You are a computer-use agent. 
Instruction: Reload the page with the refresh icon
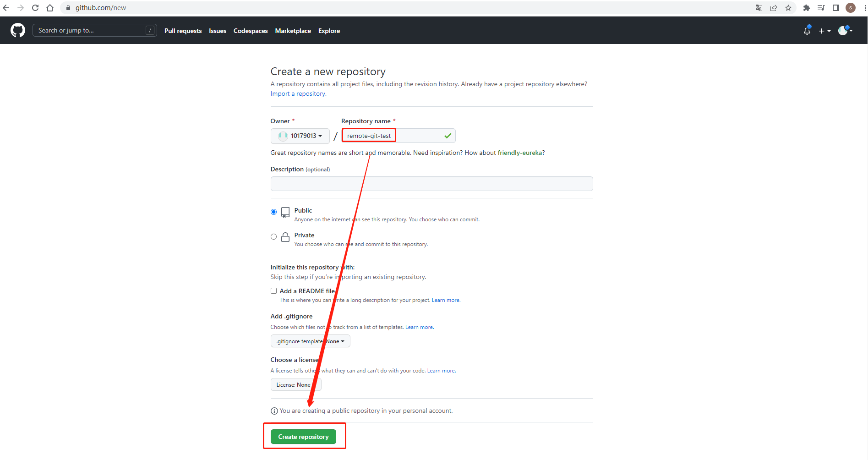pos(35,8)
